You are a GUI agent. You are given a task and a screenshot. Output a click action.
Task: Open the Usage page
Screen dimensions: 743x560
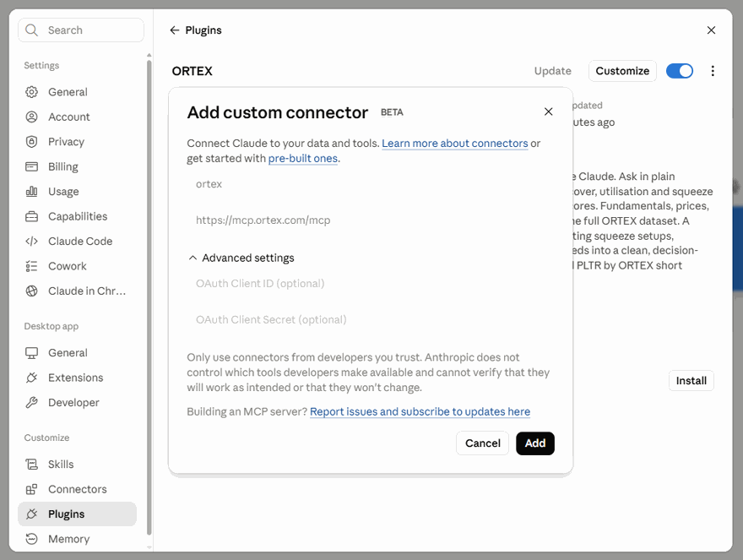point(77,191)
